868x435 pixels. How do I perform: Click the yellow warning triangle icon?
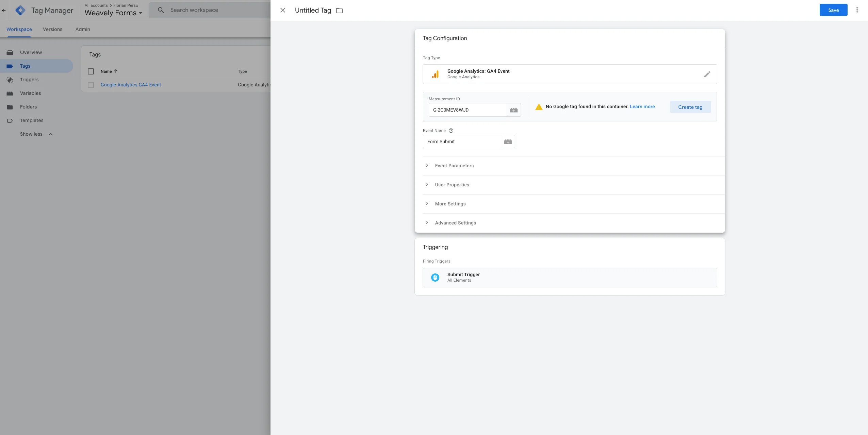539,107
